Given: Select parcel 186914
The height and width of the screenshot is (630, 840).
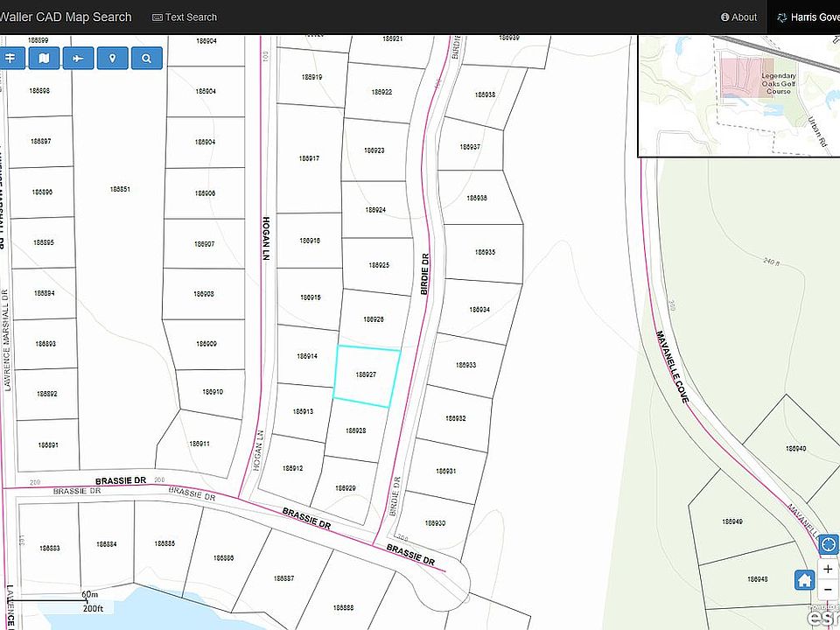Looking at the screenshot, I should (307, 356).
